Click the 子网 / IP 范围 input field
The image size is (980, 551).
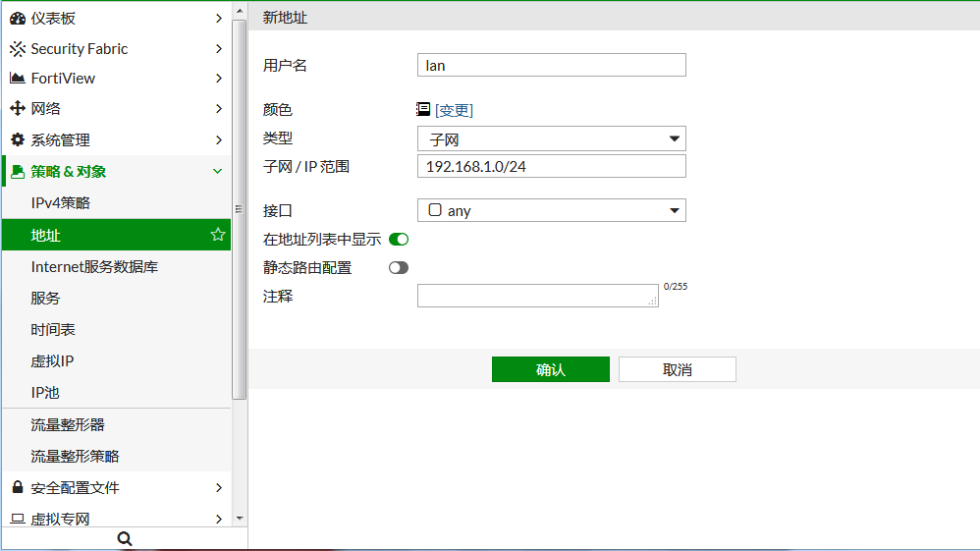point(551,166)
